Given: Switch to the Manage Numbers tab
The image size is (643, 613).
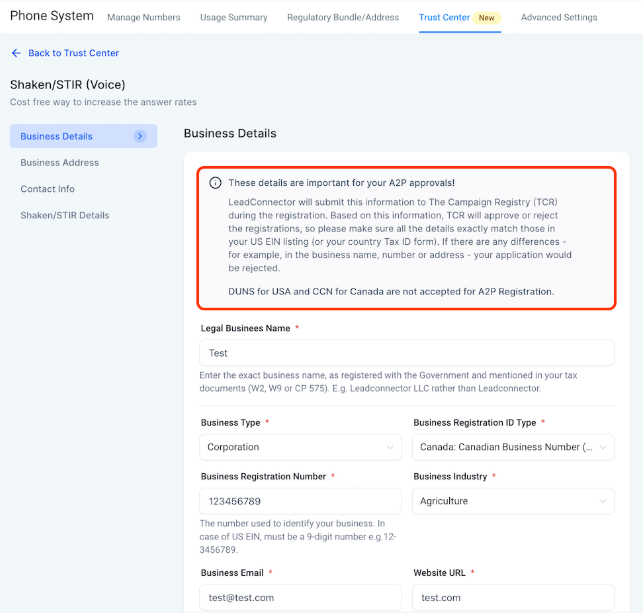Looking at the screenshot, I should tap(144, 17).
